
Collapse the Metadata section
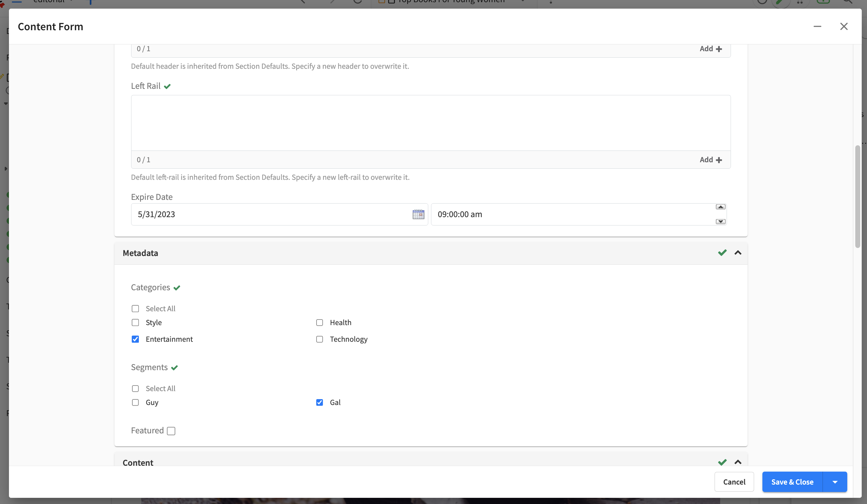tap(738, 253)
